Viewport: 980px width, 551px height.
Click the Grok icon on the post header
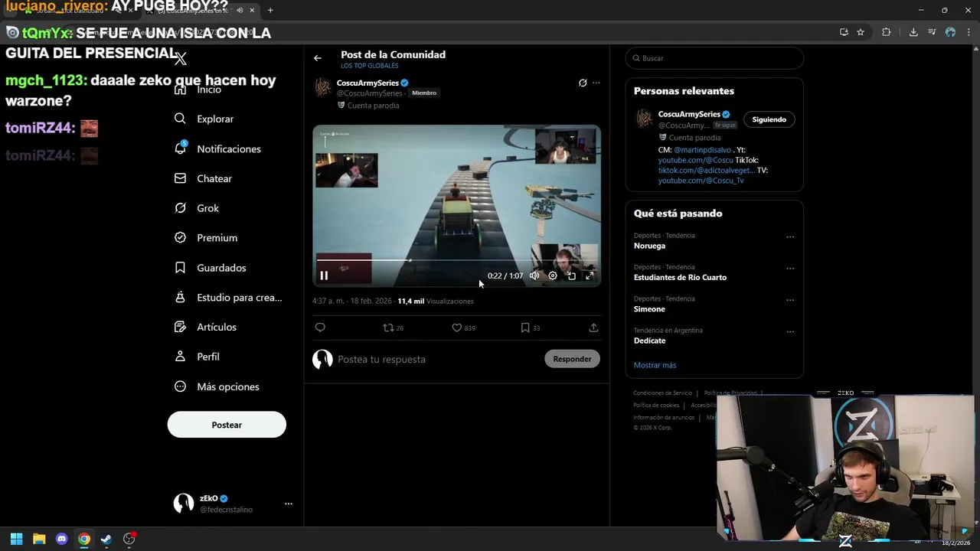[x=583, y=83]
